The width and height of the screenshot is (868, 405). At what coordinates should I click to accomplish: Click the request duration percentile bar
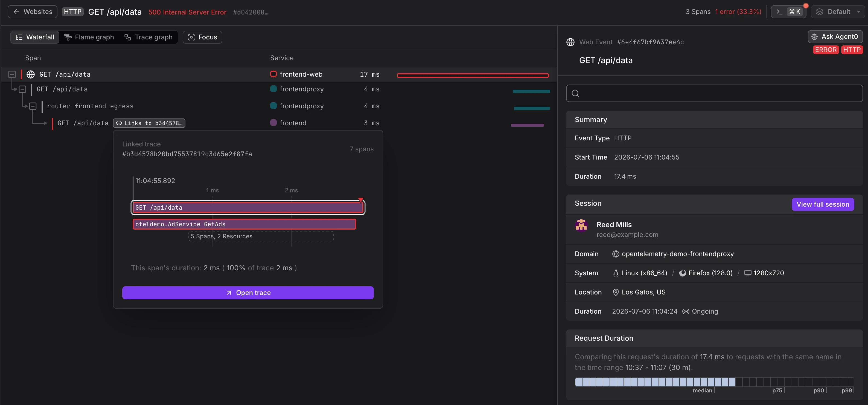tap(714, 382)
